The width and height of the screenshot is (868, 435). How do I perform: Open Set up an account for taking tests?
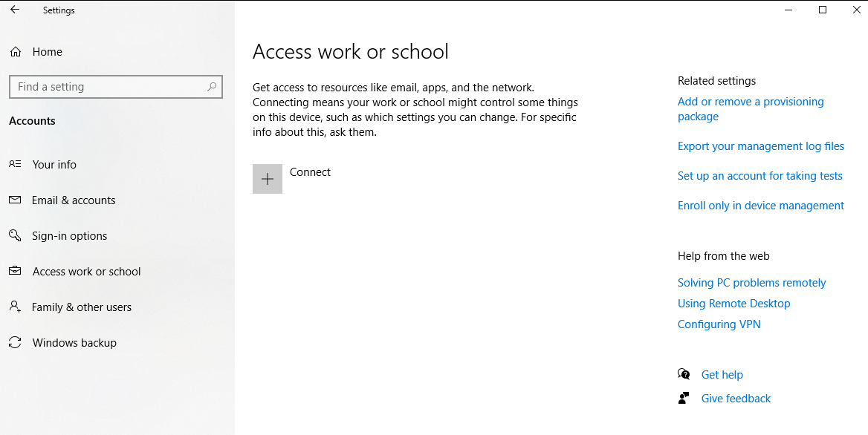point(760,176)
